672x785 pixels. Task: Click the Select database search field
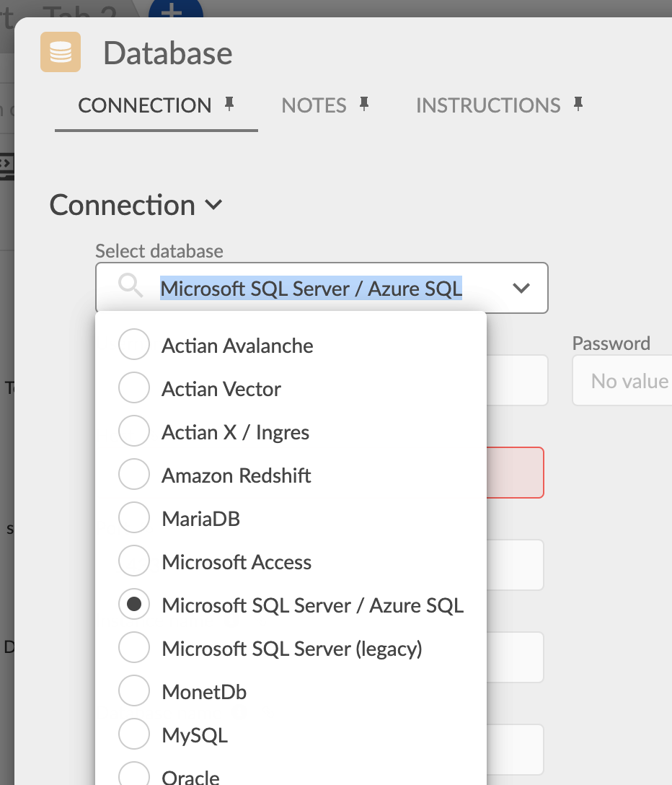322,288
